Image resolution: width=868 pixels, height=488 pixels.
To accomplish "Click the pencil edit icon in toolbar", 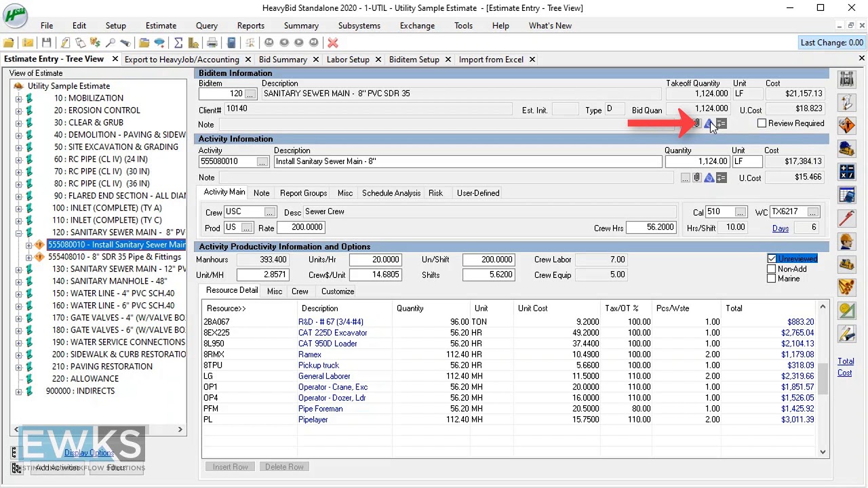I will (x=65, y=43).
